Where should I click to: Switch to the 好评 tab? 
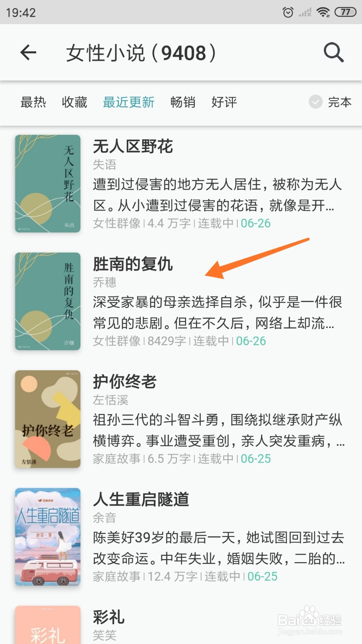click(224, 102)
